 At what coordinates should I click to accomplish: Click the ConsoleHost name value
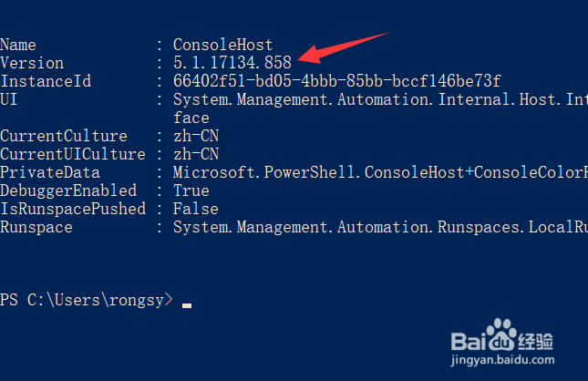[222, 45]
